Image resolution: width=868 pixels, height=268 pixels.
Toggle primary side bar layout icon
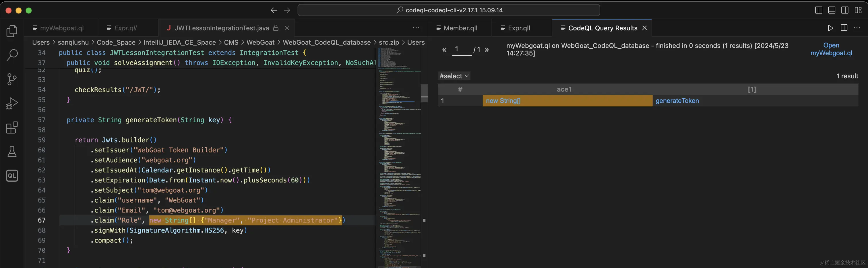[x=818, y=10]
